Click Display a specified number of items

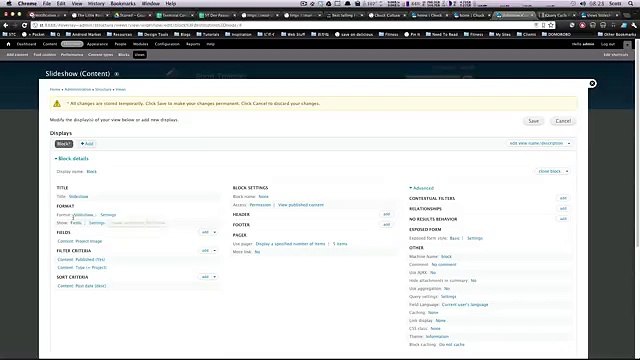(290, 244)
